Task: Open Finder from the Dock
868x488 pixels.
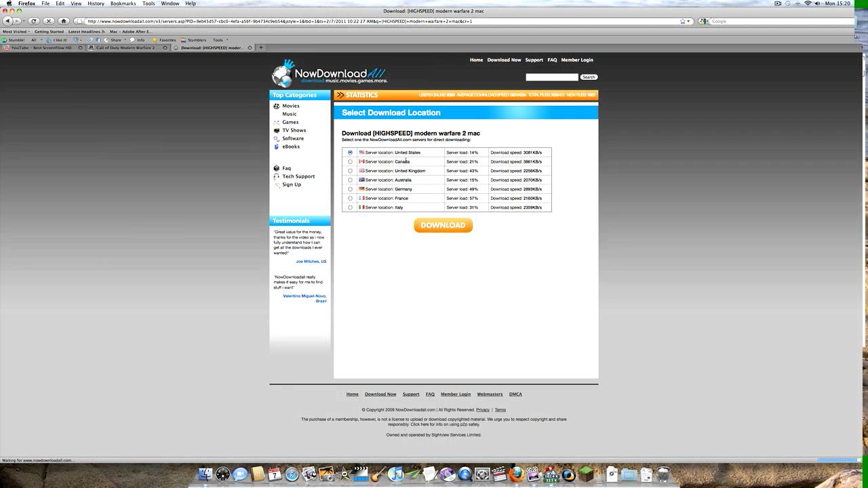Action: (205, 474)
